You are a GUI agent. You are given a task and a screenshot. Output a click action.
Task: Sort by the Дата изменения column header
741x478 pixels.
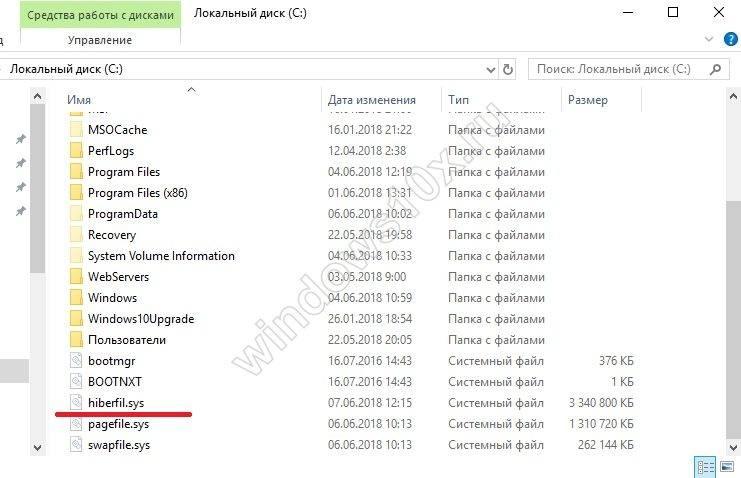click(372, 100)
